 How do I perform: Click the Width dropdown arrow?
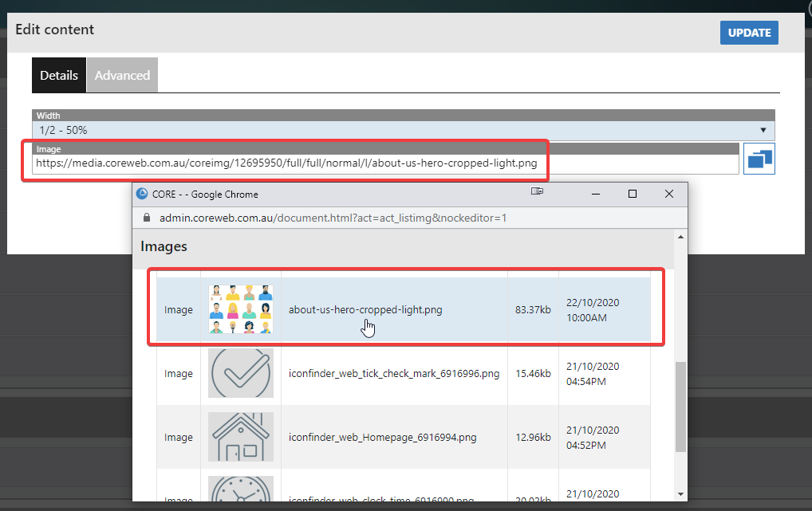[x=763, y=130]
